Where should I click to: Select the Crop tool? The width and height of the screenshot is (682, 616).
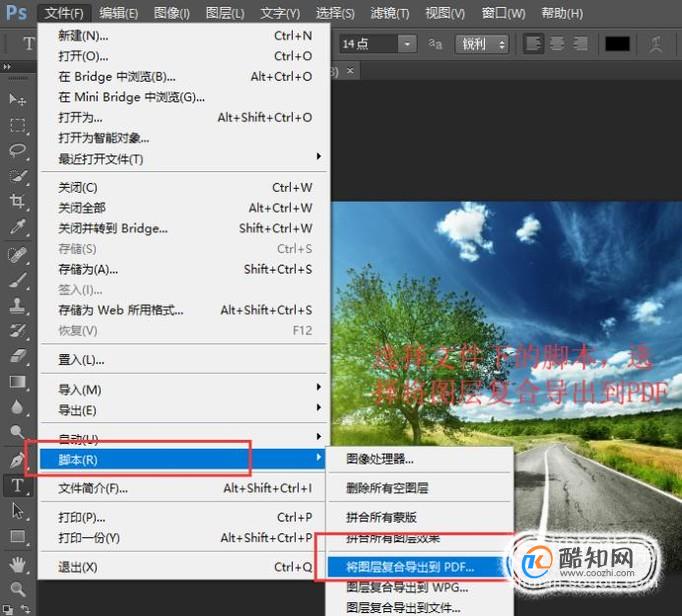[x=17, y=201]
